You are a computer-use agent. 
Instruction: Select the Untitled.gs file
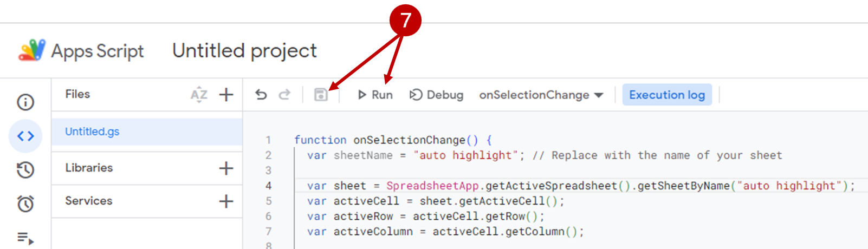pos(92,132)
